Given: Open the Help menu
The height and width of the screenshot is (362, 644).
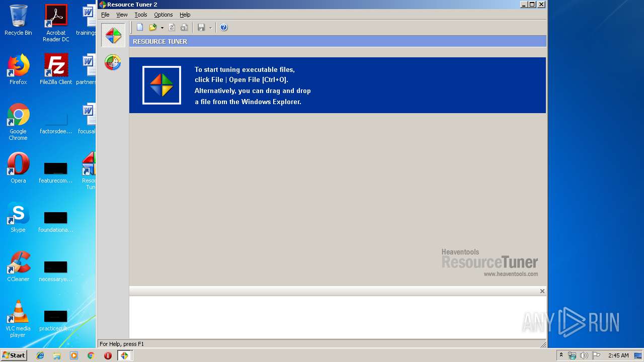Looking at the screenshot, I should (185, 15).
